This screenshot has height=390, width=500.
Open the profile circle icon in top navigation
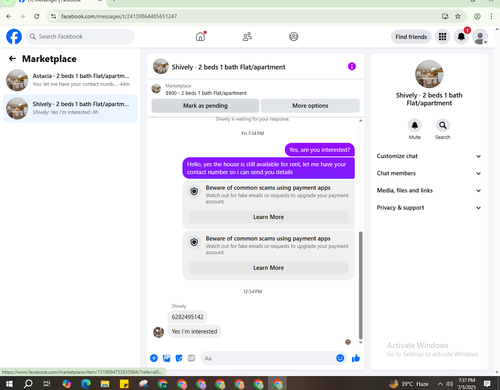[x=293, y=37]
